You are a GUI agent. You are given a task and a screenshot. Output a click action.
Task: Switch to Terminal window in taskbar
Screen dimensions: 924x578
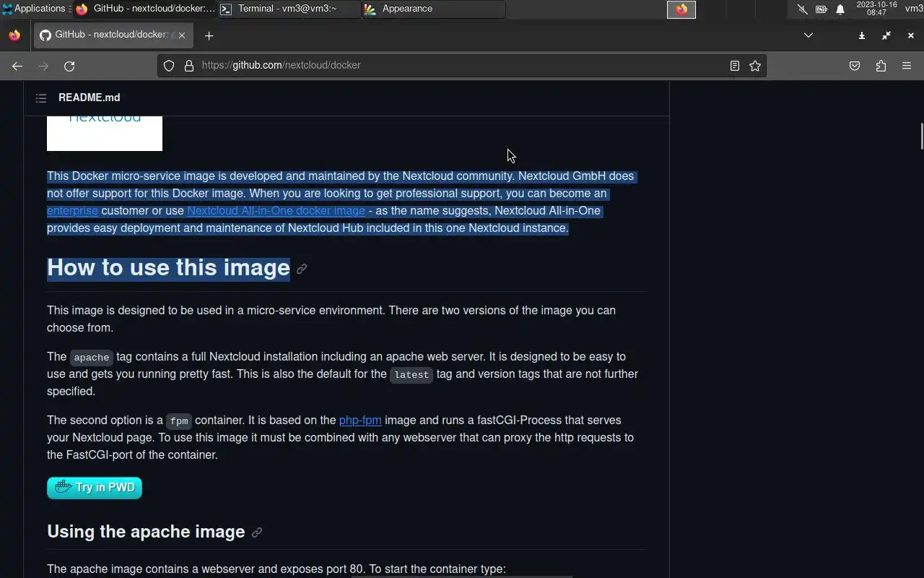(x=289, y=9)
